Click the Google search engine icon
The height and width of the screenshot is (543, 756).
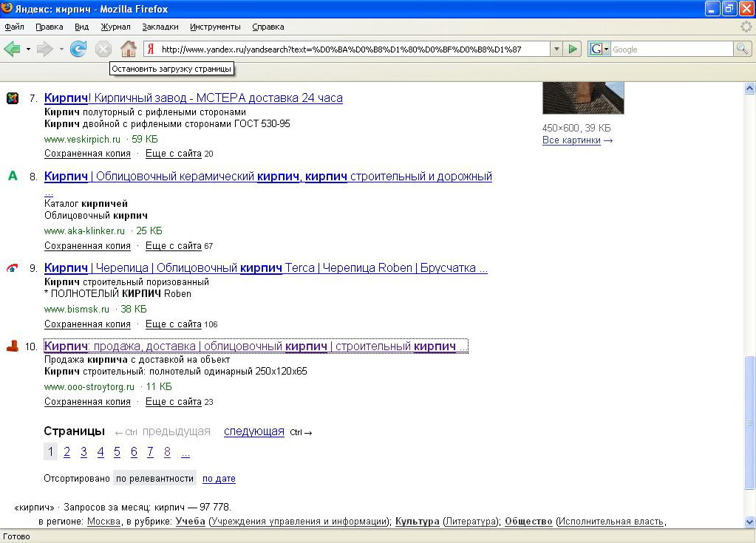click(596, 49)
